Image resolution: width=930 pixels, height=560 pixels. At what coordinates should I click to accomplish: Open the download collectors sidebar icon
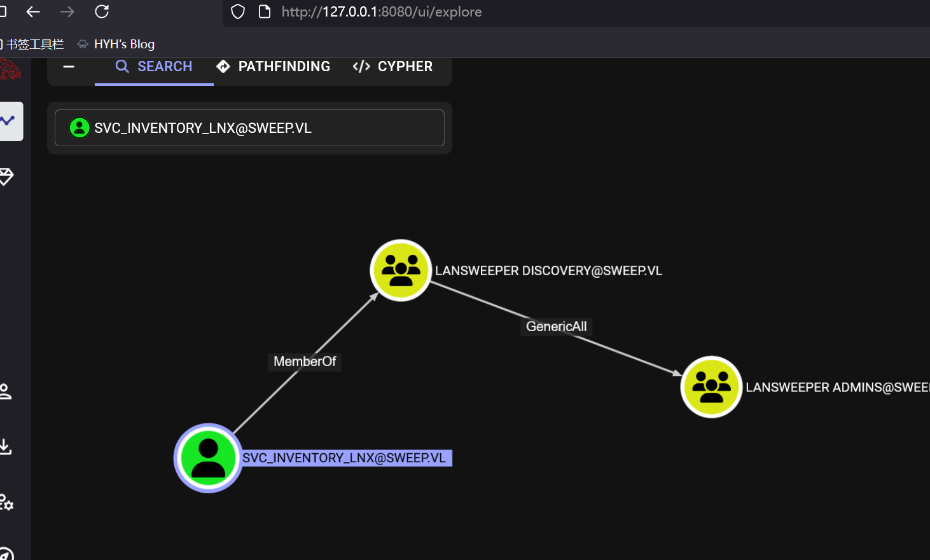[6, 447]
